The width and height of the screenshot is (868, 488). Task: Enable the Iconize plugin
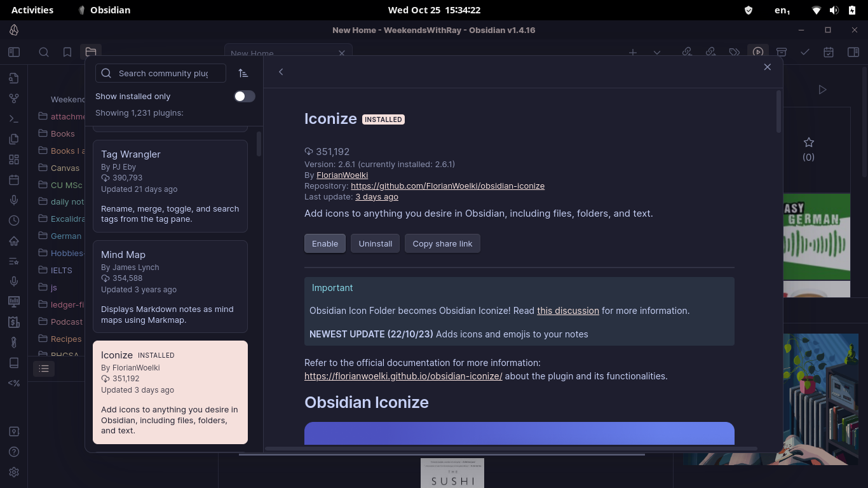(325, 243)
